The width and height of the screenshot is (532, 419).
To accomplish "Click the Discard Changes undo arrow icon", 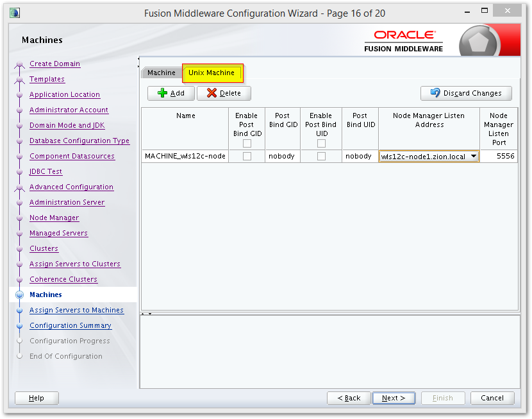I will point(435,92).
